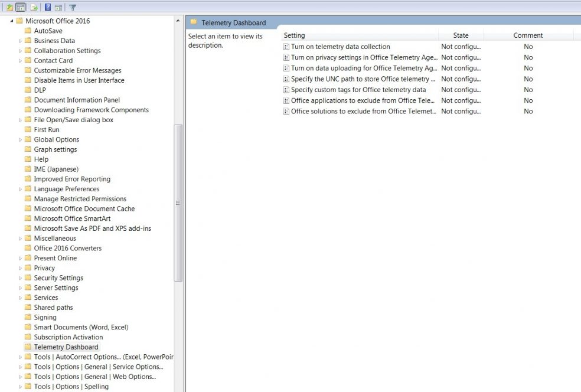Click the Comment column header
581x392 pixels.
pyautogui.click(x=528, y=35)
